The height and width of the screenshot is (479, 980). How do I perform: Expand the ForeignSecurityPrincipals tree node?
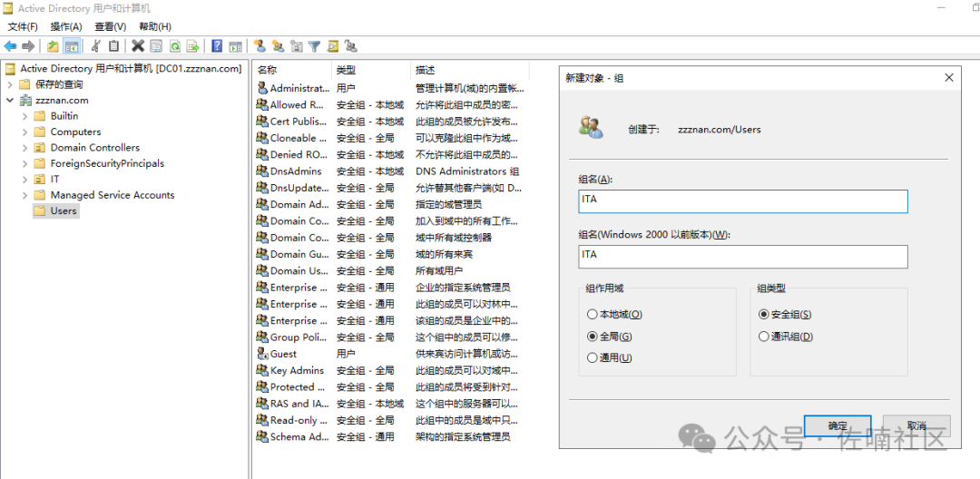25,163
